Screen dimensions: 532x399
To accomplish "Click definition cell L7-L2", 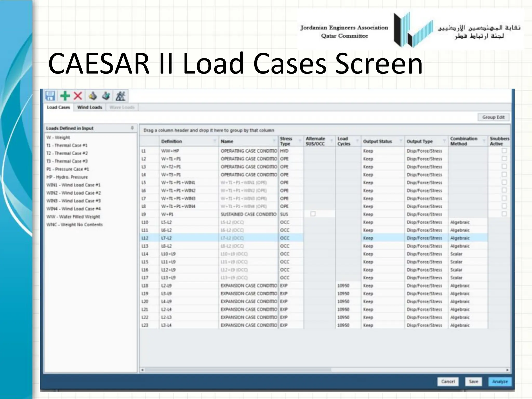I will tap(189, 238).
